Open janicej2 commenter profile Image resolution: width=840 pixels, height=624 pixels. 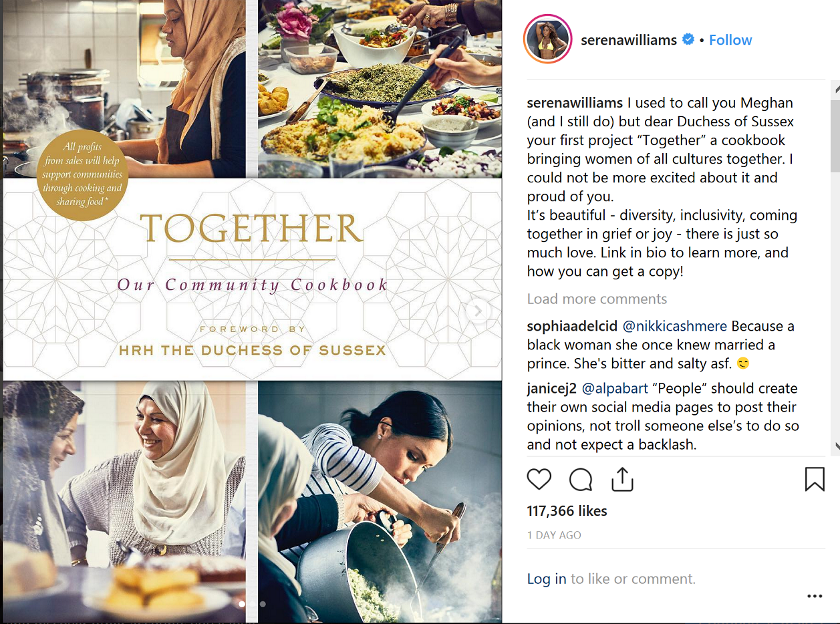click(x=552, y=388)
